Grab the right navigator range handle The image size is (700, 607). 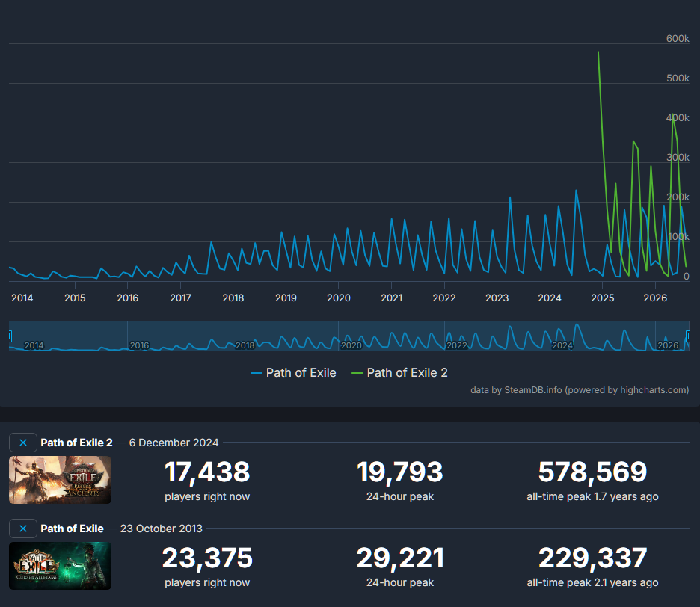pos(688,336)
